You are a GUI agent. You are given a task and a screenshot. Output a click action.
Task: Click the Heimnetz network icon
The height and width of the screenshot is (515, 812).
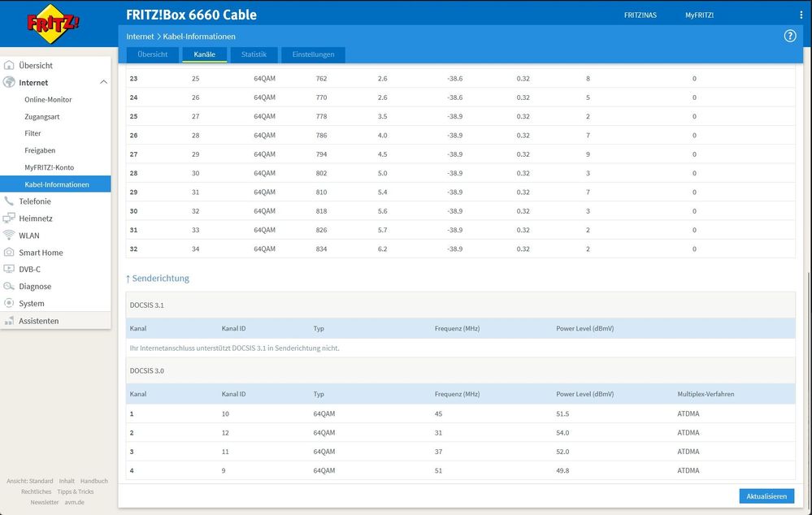tap(9, 218)
